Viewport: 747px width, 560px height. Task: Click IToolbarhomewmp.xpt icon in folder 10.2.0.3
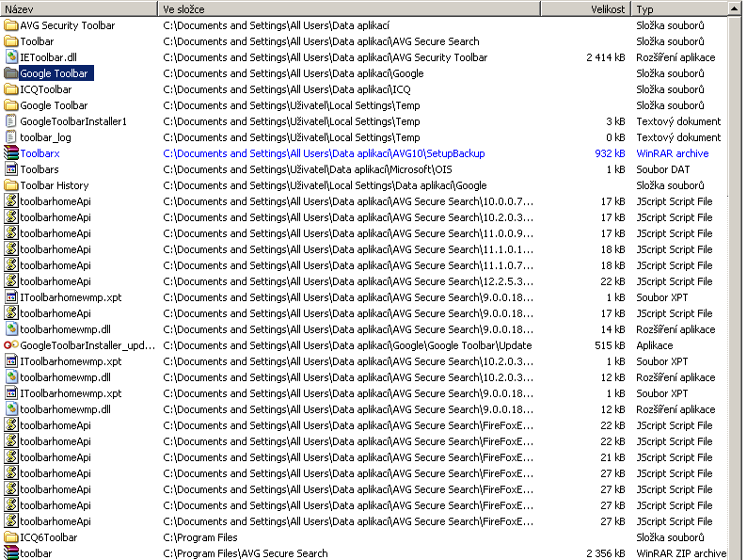[11, 361]
